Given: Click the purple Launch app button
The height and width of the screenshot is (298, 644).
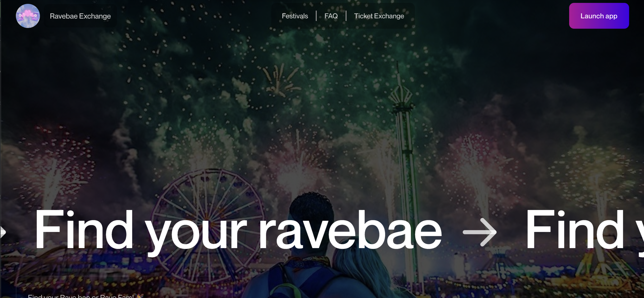Looking at the screenshot, I should [599, 16].
